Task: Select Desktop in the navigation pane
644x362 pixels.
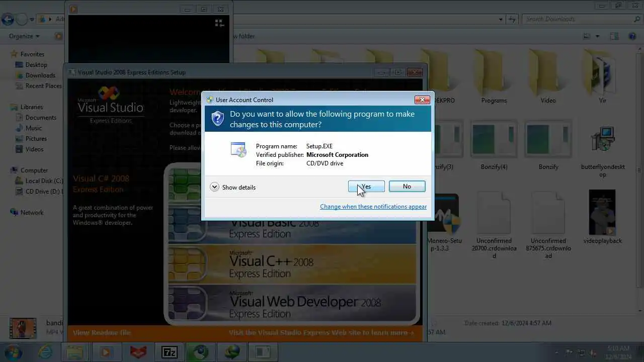Action: (36, 64)
